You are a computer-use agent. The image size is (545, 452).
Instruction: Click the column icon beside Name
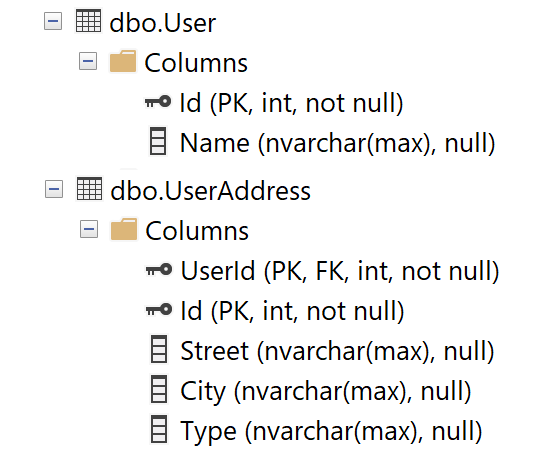158,141
